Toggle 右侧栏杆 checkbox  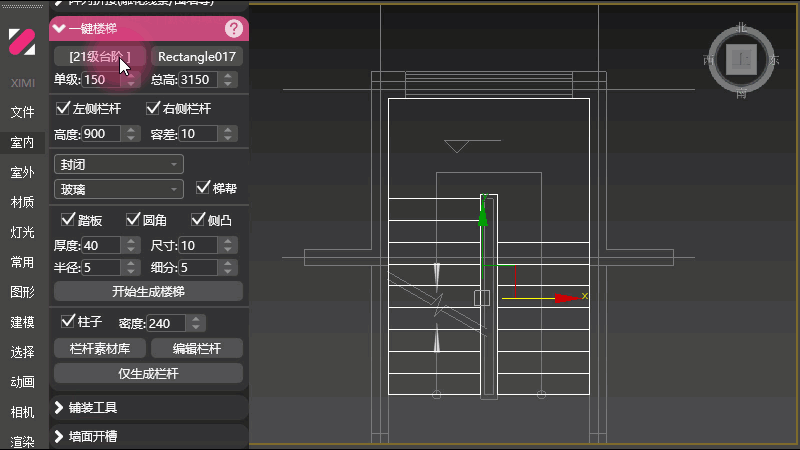pos(153,108)
